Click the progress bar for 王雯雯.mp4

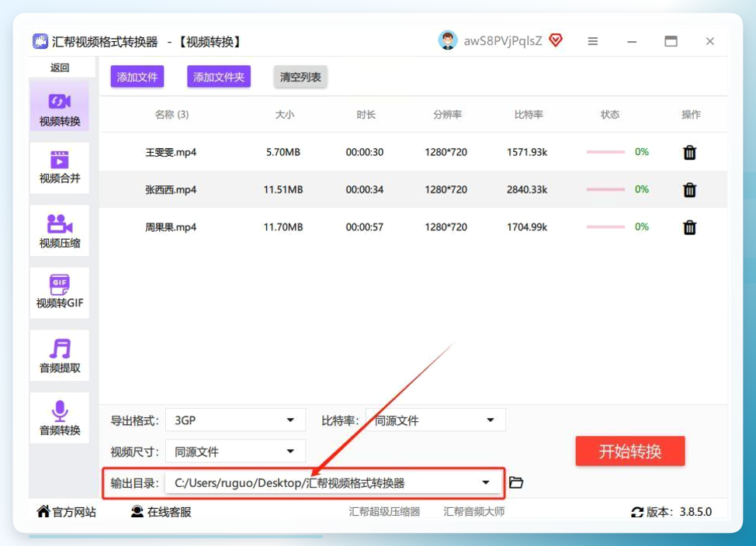[605, 152]
